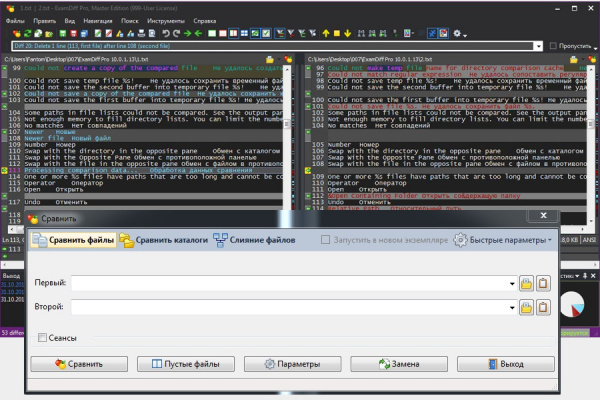The image size is (600, 400).
Task: Click the Замена swap button
Action: pos(398,365)
